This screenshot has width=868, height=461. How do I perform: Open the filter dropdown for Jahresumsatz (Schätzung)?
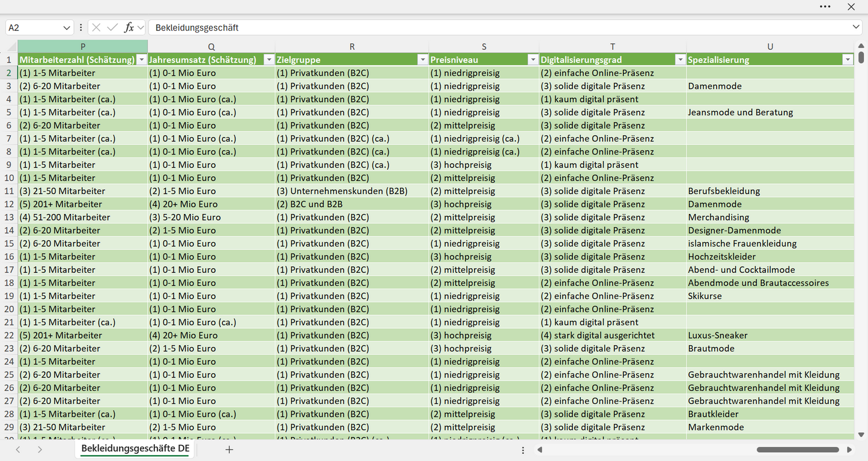pos(269,60)
